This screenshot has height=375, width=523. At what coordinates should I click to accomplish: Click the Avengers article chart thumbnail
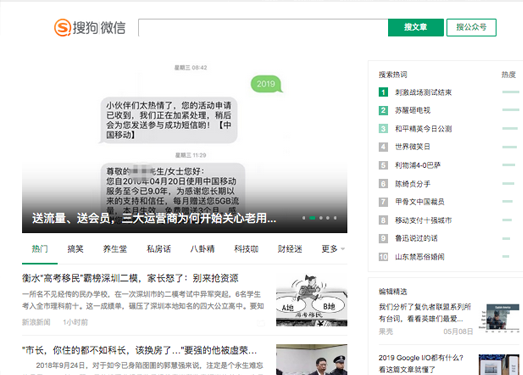tap(499, 318)
